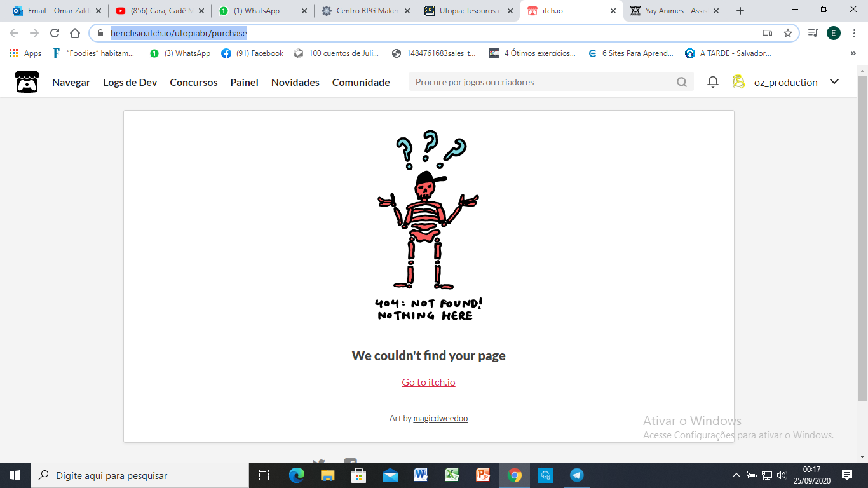Bookmark this page with the star icon

tap(788, 33)
